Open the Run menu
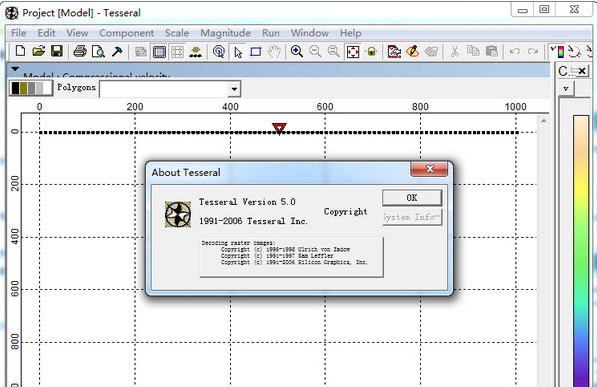This screenshot has height=387, width=597. pyautogui.click(x=271, y=33)
